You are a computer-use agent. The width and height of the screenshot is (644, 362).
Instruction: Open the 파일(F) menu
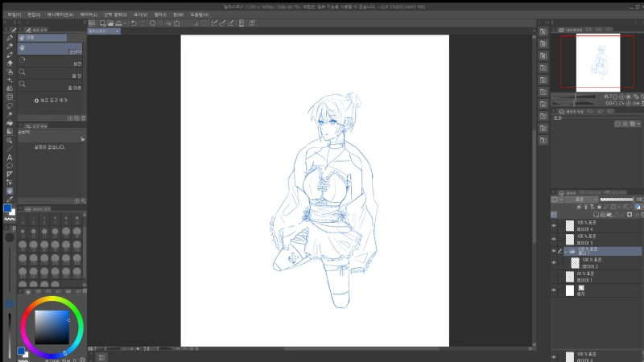14,14
